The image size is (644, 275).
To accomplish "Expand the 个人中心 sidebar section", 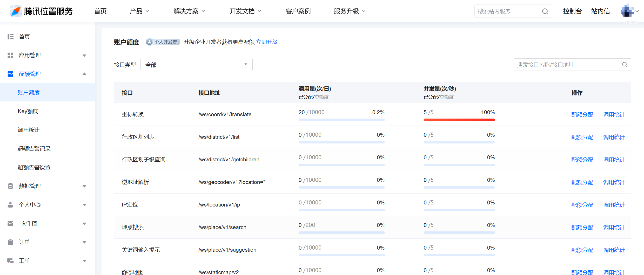I will pyautogui.click(x=84, y=205).
